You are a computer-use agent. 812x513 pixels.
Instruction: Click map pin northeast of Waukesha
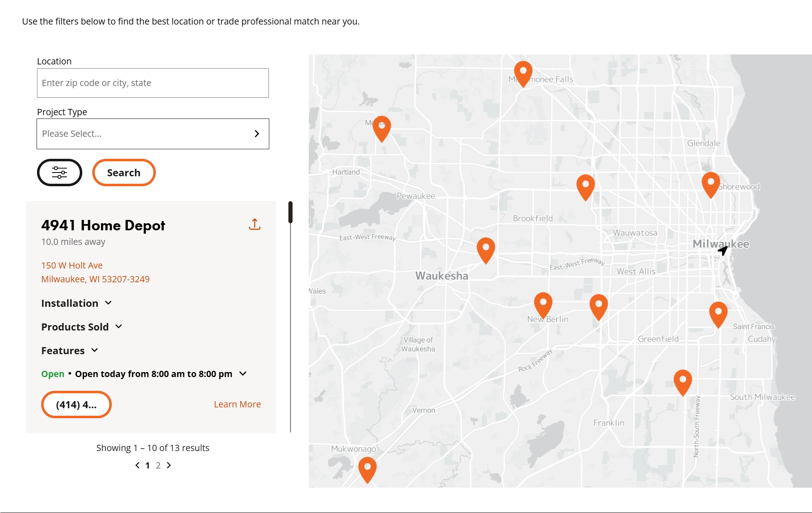(485, 249)
